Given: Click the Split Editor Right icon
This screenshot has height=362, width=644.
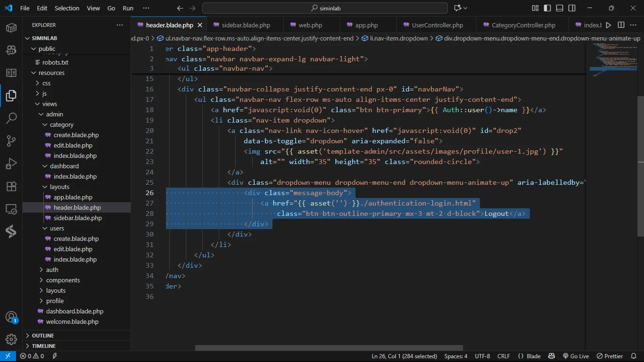Looking at the screenshot, I should tap(621, 25).
